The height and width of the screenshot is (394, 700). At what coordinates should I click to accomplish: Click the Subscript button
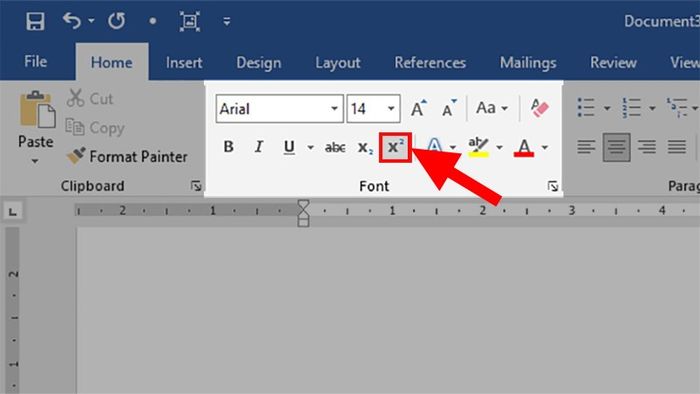click(x=365, y=147)
